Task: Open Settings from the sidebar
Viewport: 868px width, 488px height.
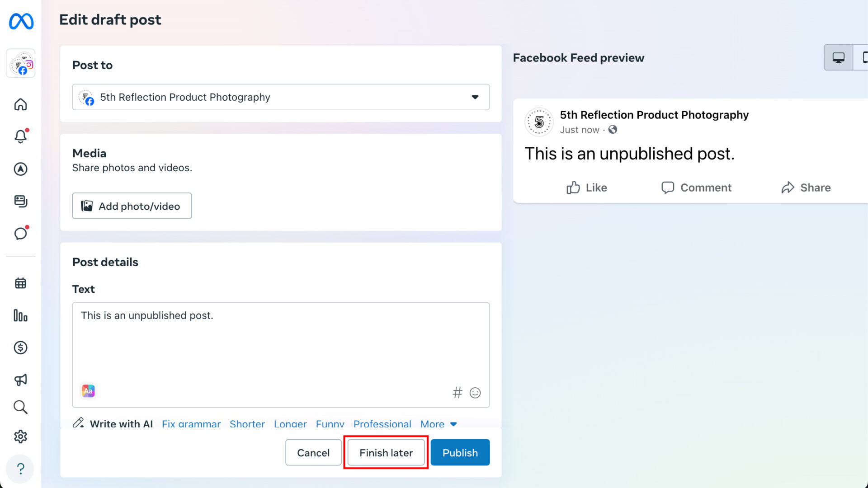Action: pyautogui.click(x=20, y=436)
